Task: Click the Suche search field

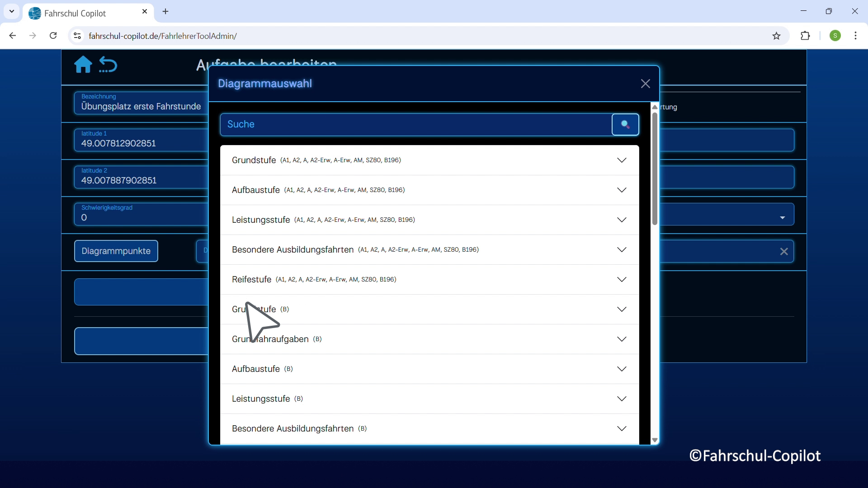Action: click(416, 124)
